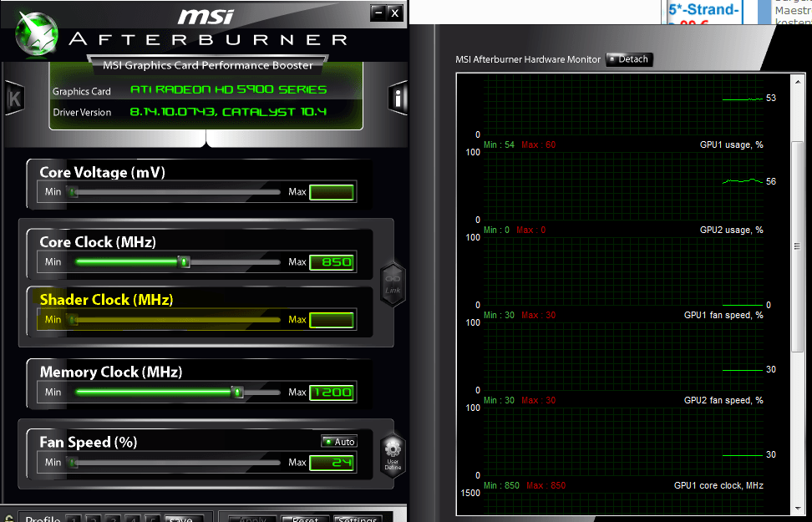Minimize the Afterburner window
812x522 pixels.
[x=378, y=13]
